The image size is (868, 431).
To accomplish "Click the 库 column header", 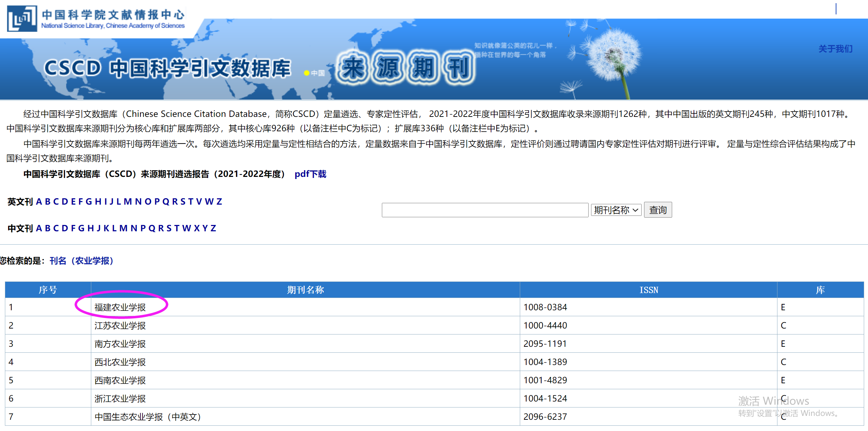I will tap(820, 290).
